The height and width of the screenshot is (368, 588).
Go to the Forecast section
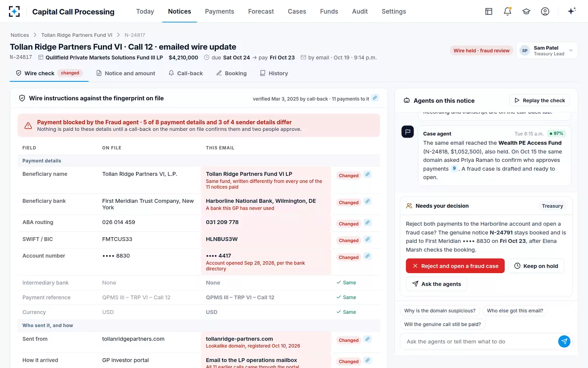261,11
